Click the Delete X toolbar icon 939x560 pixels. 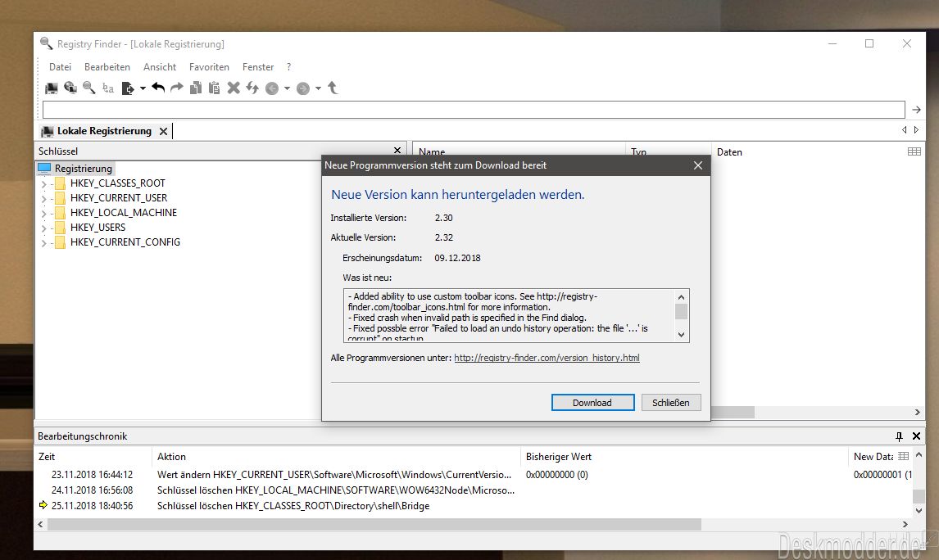point(234,88)
